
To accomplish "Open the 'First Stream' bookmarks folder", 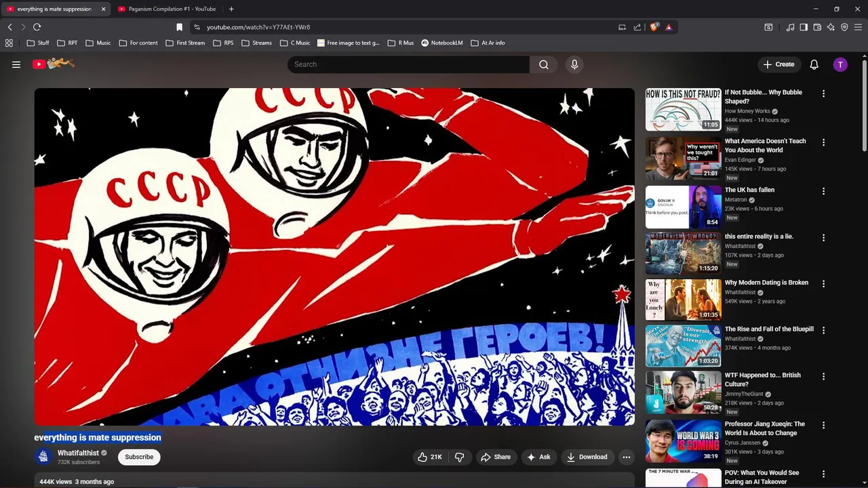I will (185, 43).
